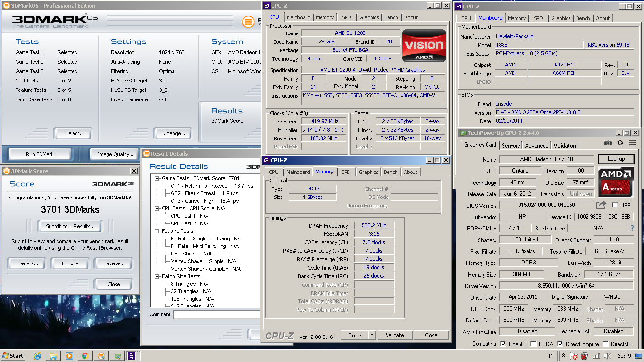Open the Advanced tab in GPU-Z

[x=537, y=146]
